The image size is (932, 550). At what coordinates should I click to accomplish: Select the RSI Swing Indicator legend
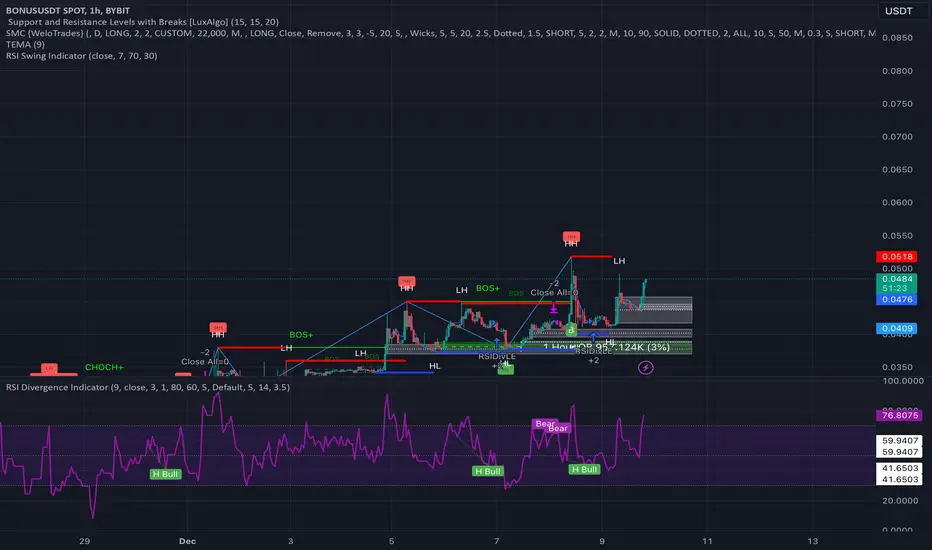coord(81,55)
